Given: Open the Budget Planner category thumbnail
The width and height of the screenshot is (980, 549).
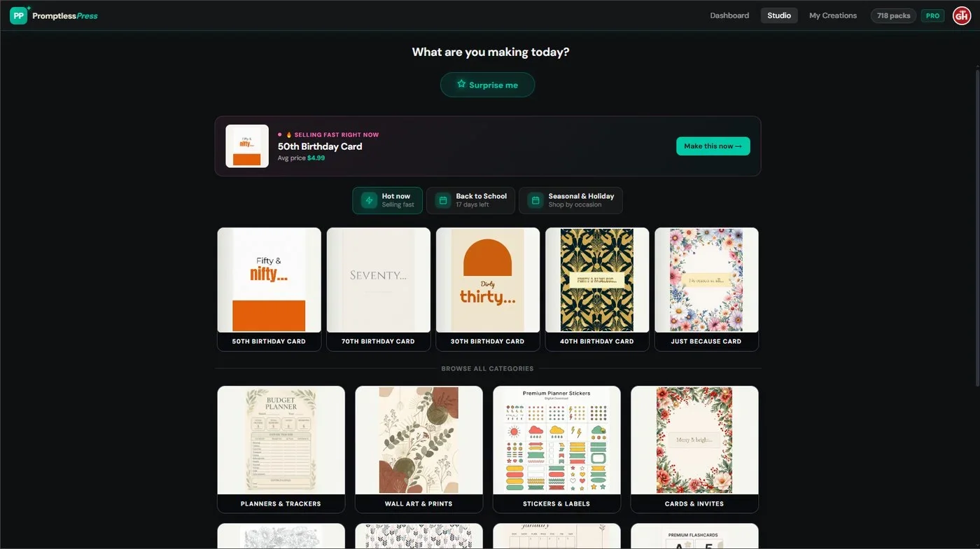Looking at the screenshot, I should (x=281, y=440).
